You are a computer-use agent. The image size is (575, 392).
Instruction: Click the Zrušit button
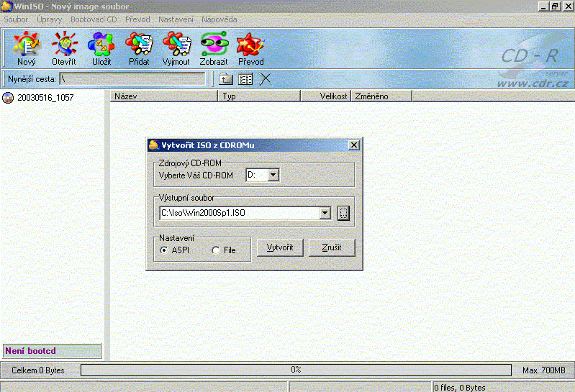pos(332,247)
